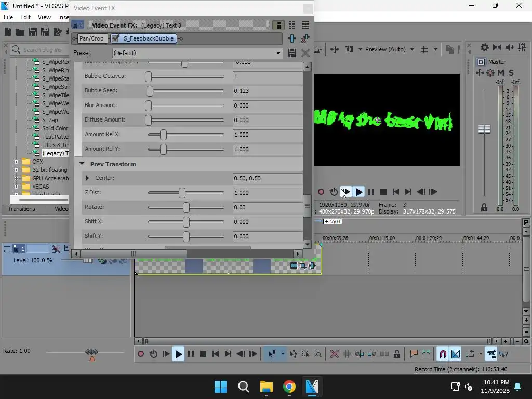Select the Zoom Edit tool

coord(318,354)
